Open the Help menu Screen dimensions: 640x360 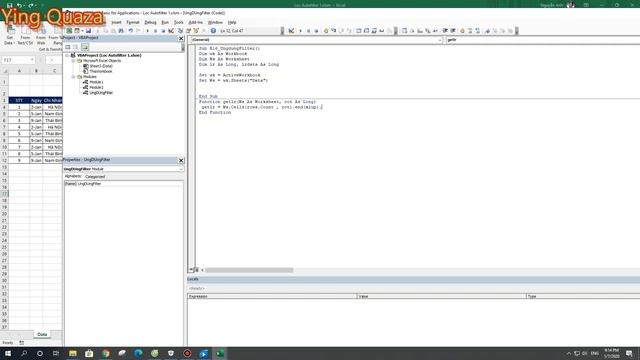[x=232, y=22]
